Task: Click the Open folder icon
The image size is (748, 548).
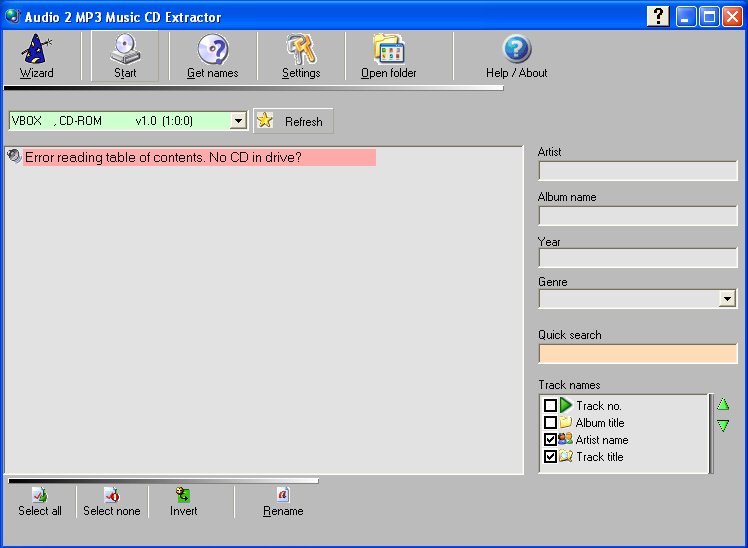Action: (x=389, y=49)
